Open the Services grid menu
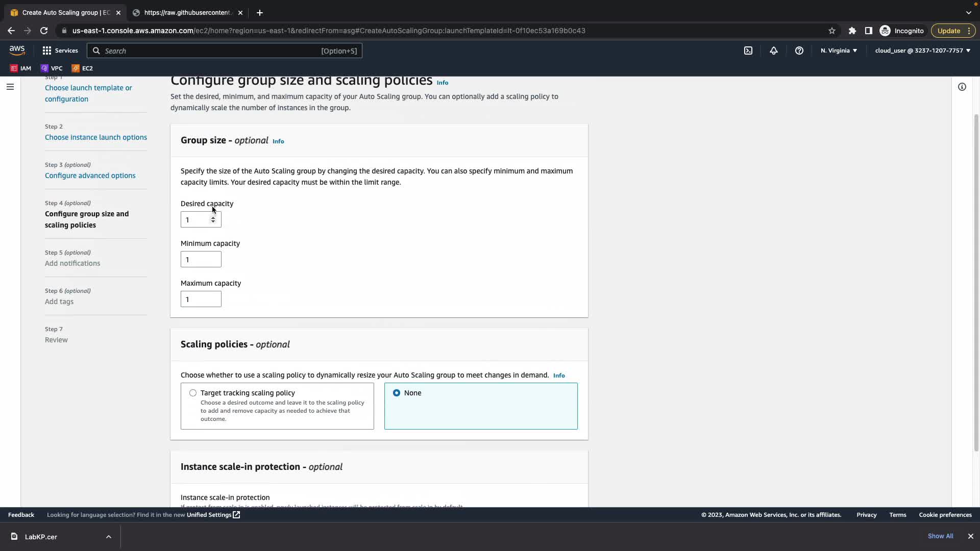The width and height of the screenshot is (980, 551). coord(60,51)
